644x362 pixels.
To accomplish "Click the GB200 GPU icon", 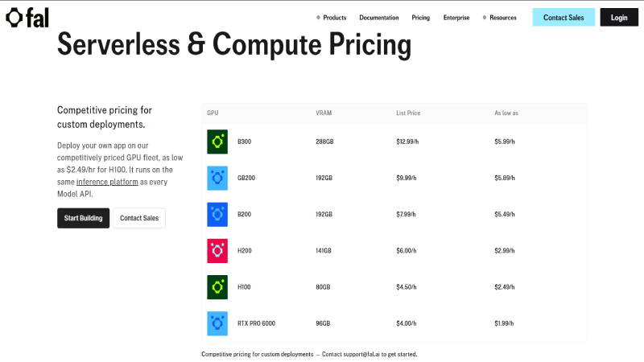I will coord(217,178).
